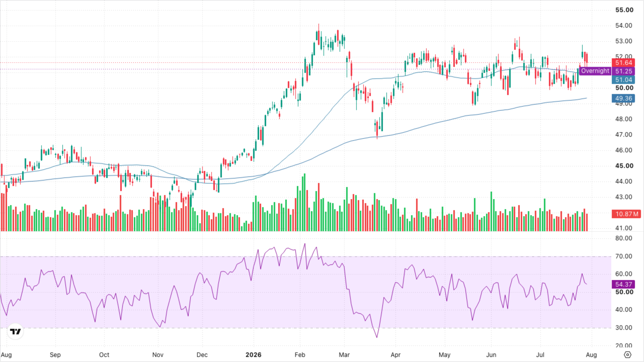
Task: Click the Apr label on time axis
Action: point(395,355)
